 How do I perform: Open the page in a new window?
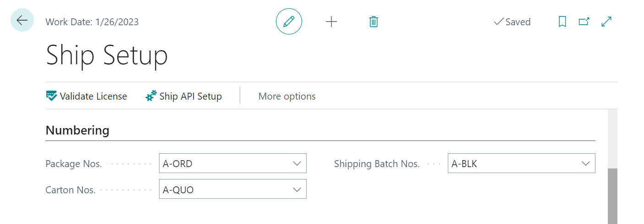pos(584,22)
